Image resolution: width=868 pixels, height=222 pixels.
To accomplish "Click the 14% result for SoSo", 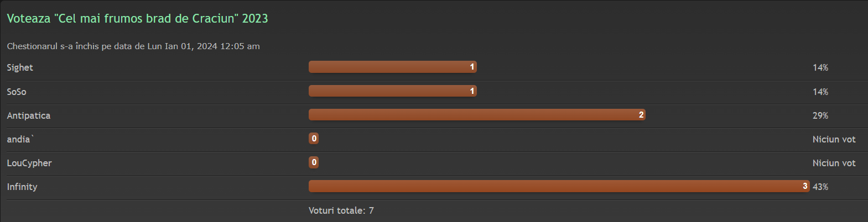I will pyautogui.click(x=820, y=92).
